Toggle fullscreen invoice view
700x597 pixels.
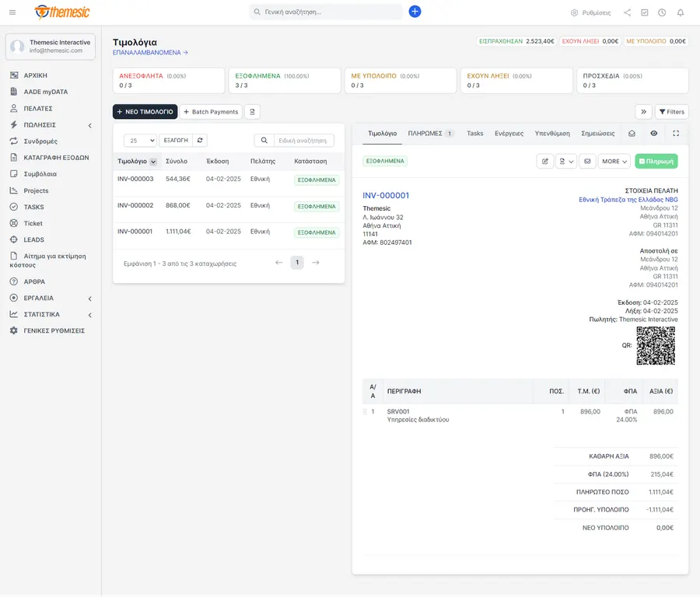click(x=676, y=134)
